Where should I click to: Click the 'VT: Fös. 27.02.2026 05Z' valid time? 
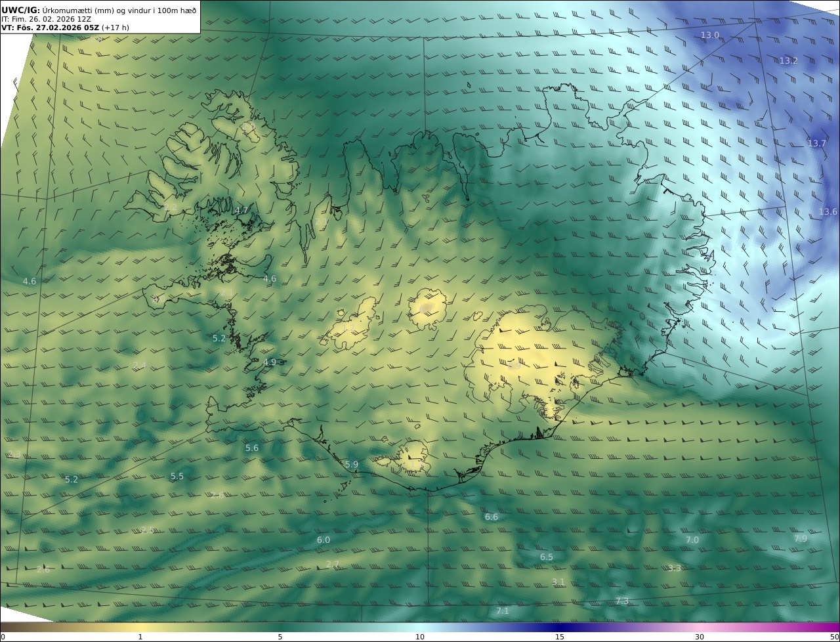[51, 28]
